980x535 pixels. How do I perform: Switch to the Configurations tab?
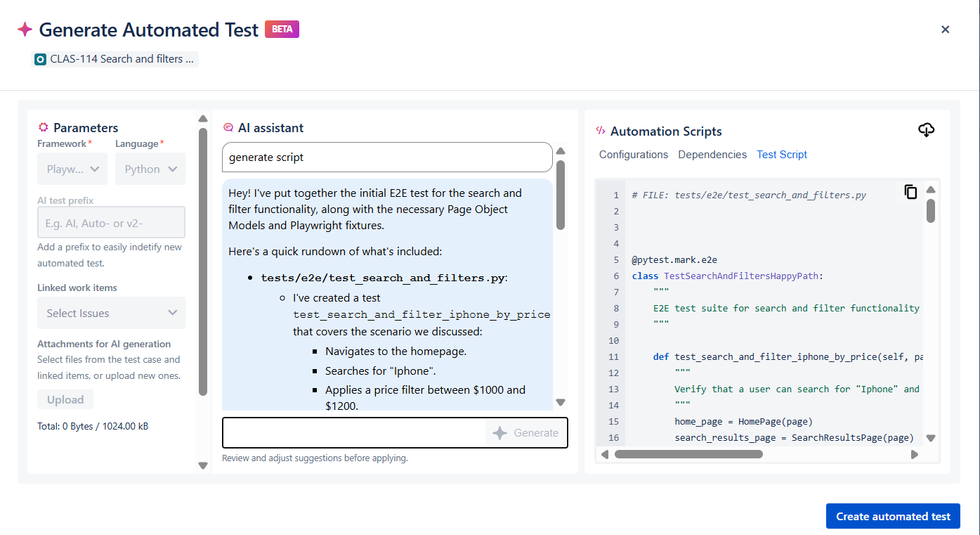[x=633, y=154]
